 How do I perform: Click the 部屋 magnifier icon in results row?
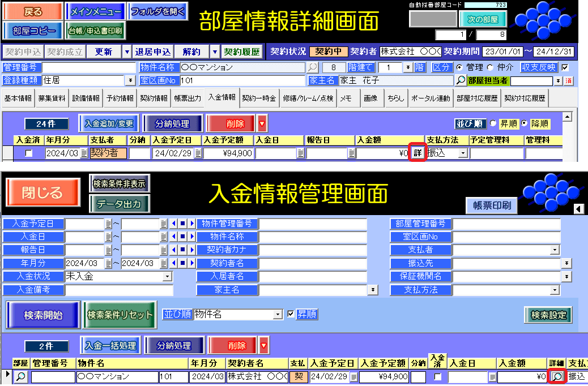(x=21, y=376)
